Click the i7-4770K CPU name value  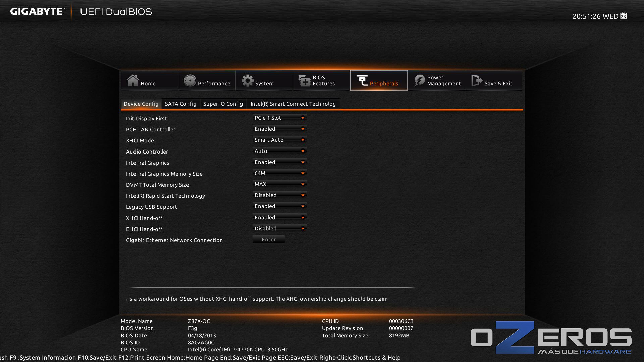pyautogui.click(x=238, y=349)
